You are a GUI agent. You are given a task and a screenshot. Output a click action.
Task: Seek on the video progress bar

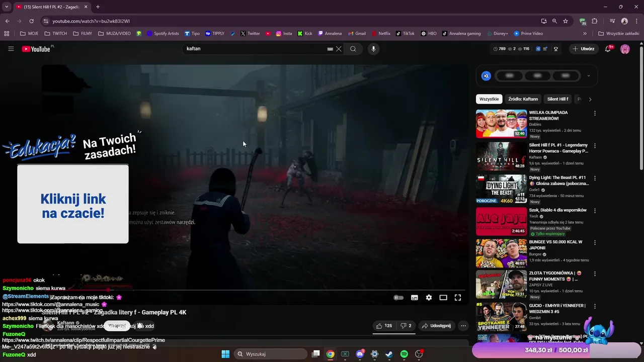tap(255, 290)
